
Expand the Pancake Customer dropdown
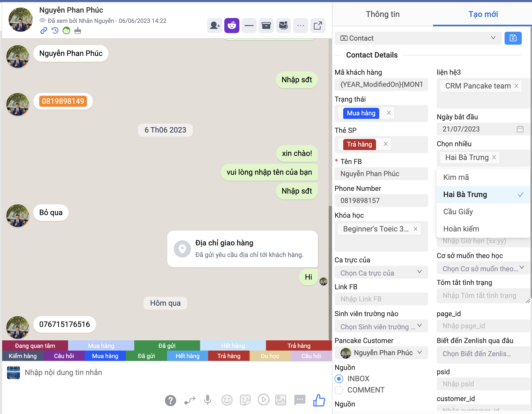point(381,353)
